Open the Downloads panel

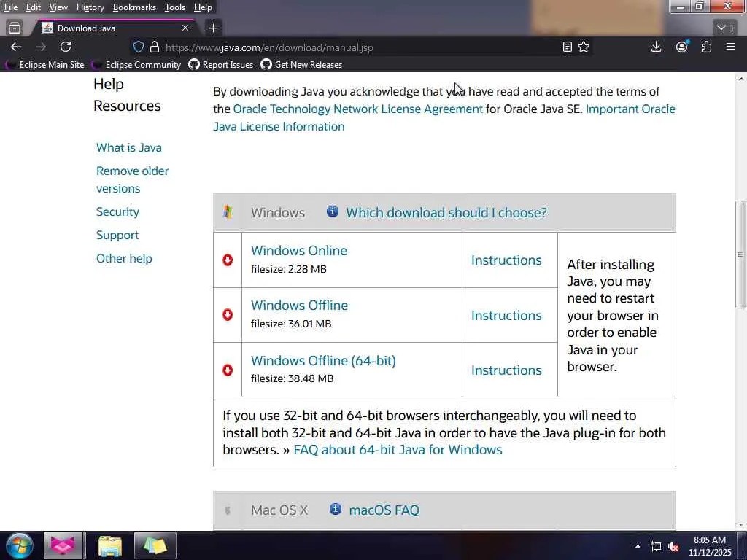(656, 47)
